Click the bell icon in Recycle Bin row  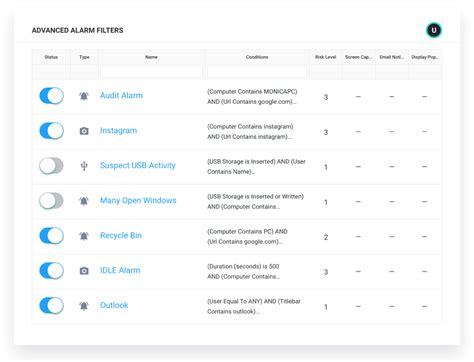click(x=84, y=236)
